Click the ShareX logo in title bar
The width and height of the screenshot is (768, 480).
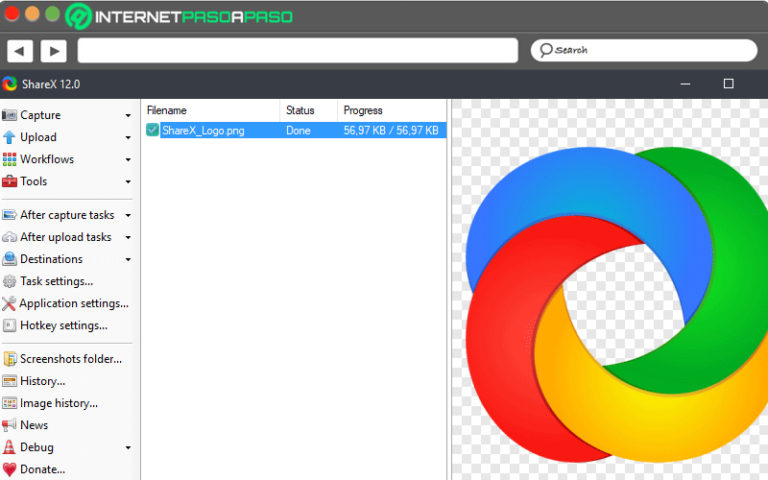pos(9,84)
